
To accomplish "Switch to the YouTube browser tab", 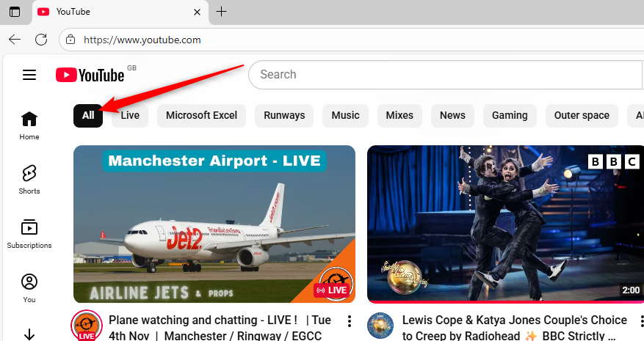I will 120,12.
